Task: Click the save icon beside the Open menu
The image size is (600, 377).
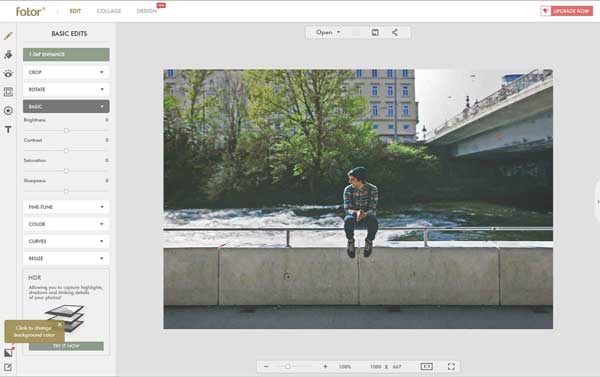Action: pos(375,33)
